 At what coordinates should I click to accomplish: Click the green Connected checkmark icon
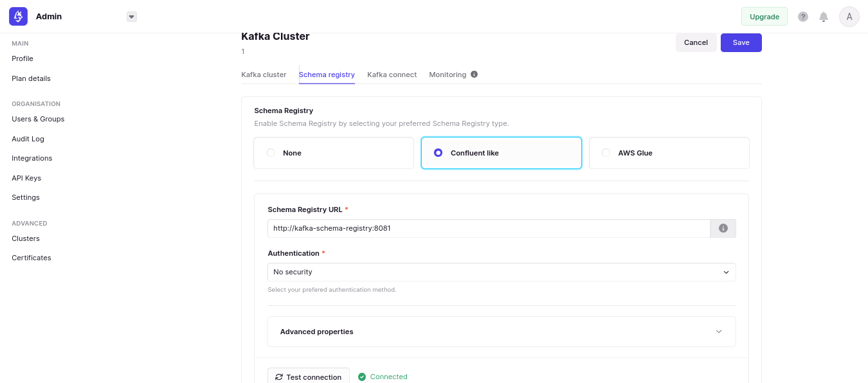(x=362, y=377)
